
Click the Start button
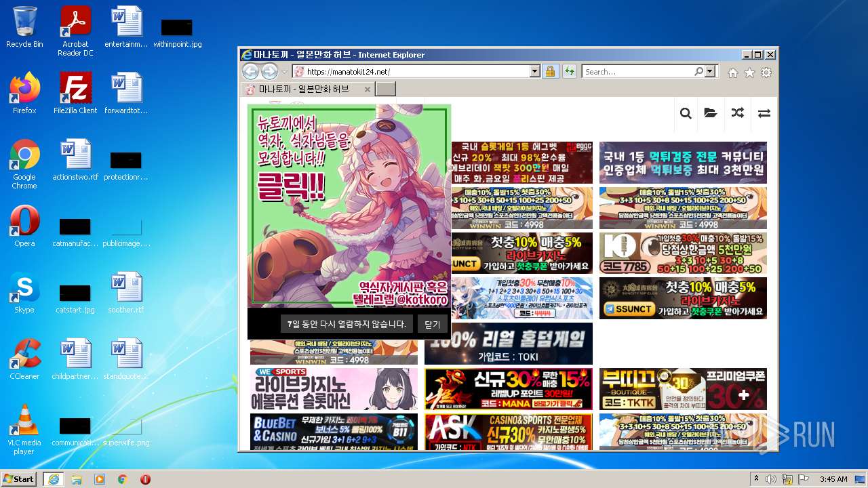coord(19,479)
